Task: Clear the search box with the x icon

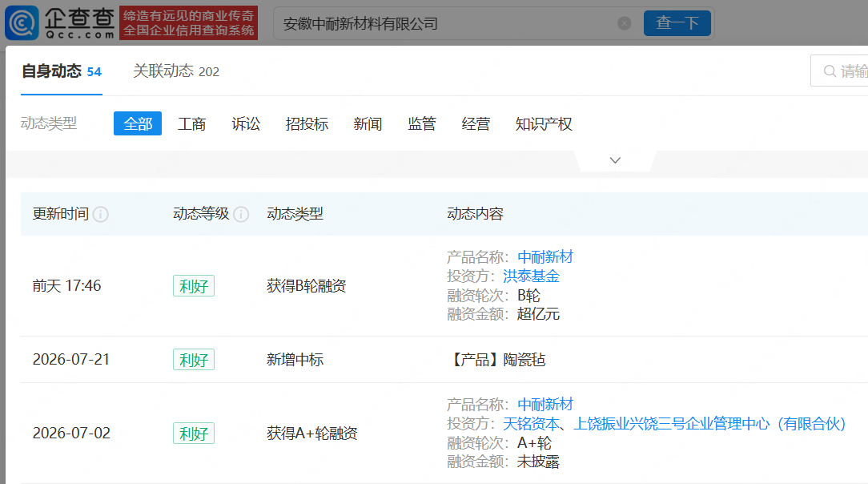Action: tap(624, 23)
